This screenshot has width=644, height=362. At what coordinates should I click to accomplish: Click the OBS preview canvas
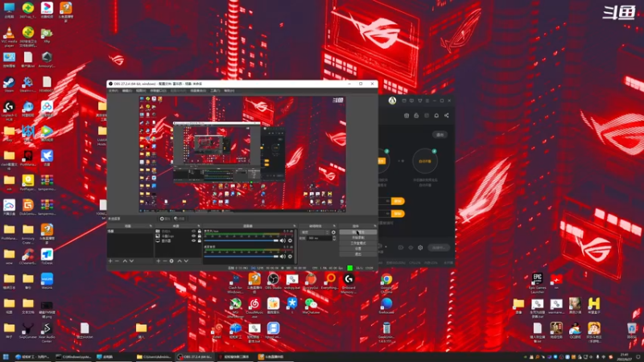242,154
